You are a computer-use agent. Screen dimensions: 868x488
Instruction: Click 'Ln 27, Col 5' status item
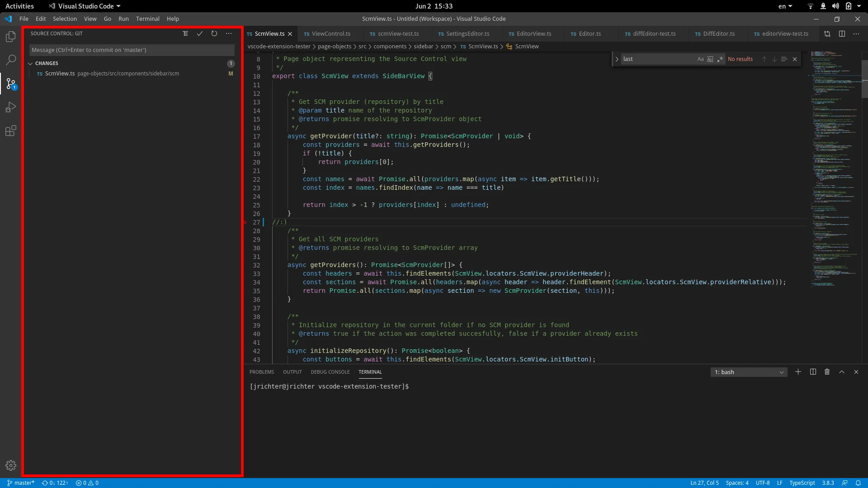(x=704, y=483)
